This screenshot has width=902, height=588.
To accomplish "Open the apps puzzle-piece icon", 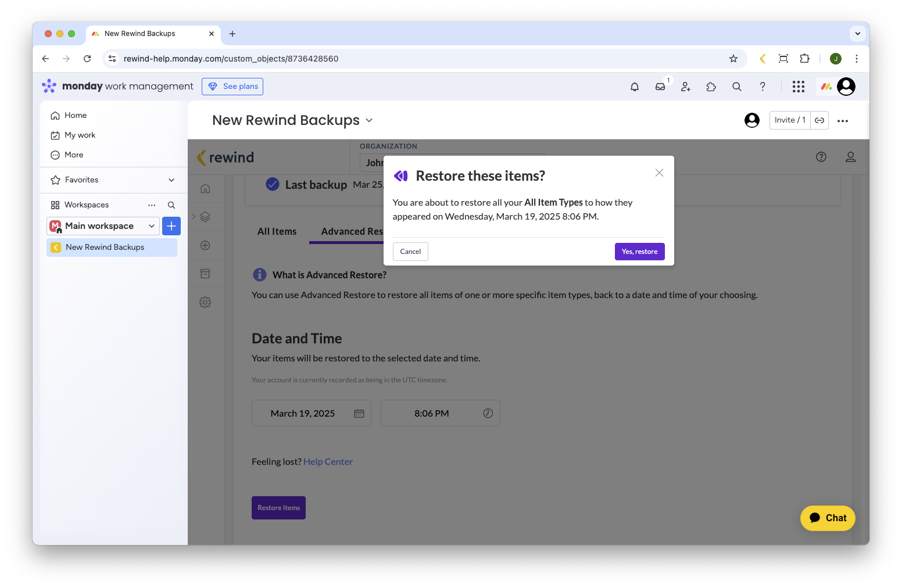I will (711, 87).
